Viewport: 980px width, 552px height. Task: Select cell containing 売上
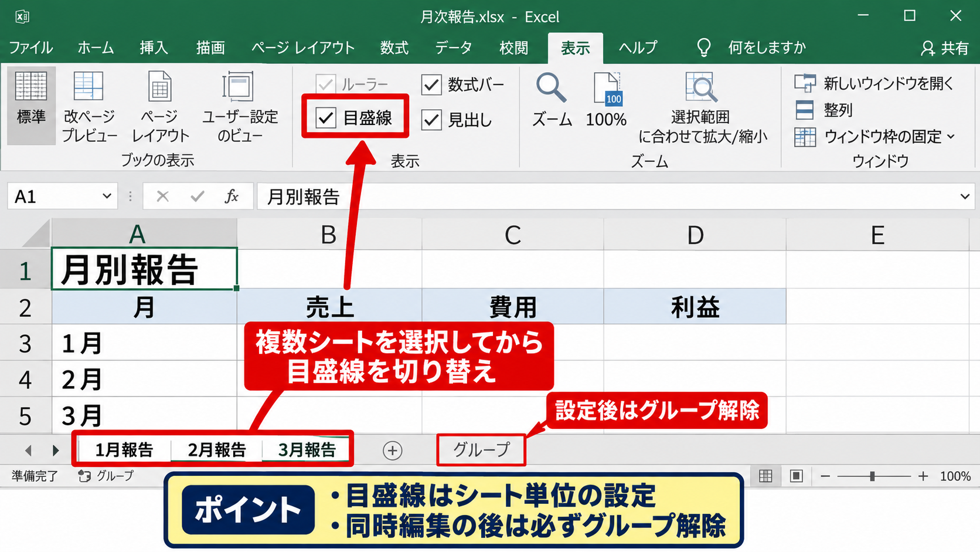[x=329, y=306]
